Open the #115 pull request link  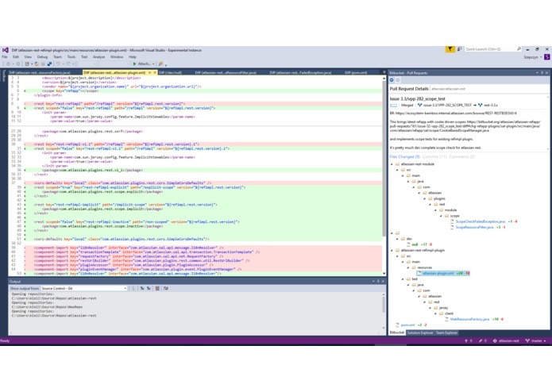click(x=393, y=105)
